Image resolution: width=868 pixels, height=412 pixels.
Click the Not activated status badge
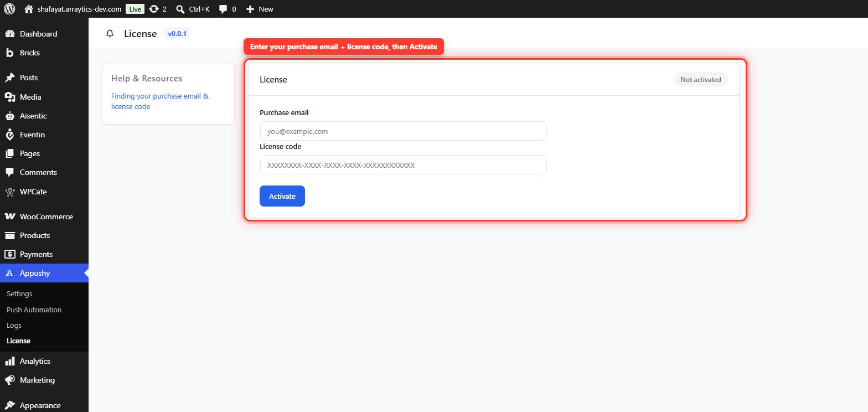pos(701,80)
